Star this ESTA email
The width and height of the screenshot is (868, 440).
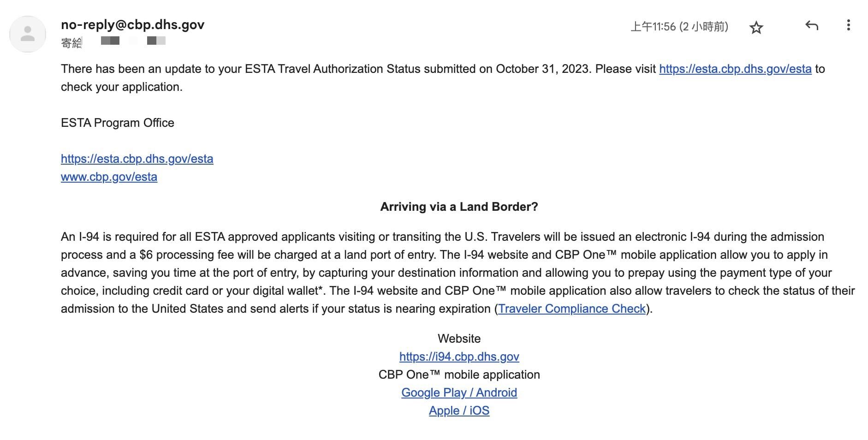[756, 28]
